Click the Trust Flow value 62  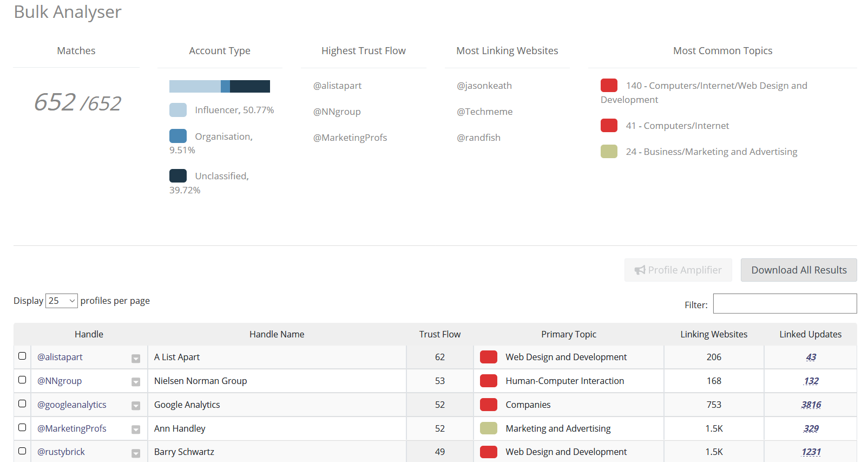440,357
